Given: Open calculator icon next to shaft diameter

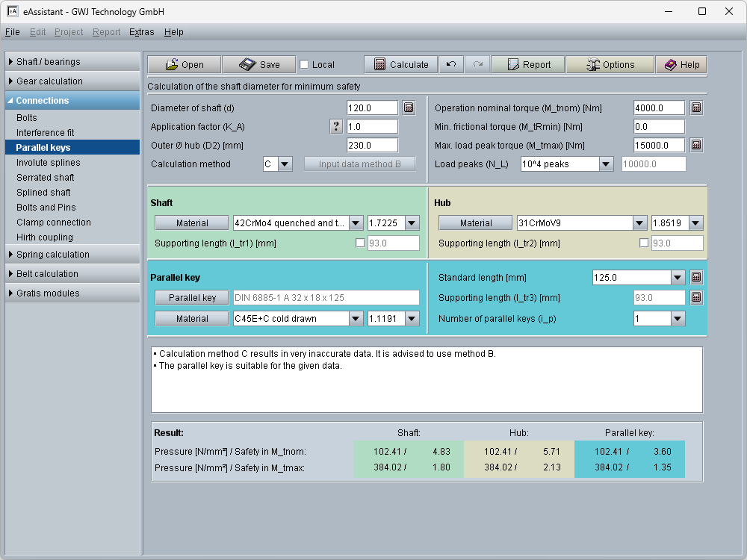Looking at the screenshot, I should click(x=409, y=108).
